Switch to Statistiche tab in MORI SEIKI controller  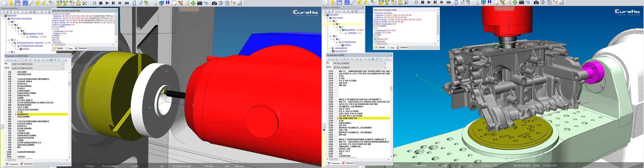click(x=81, y=48)
